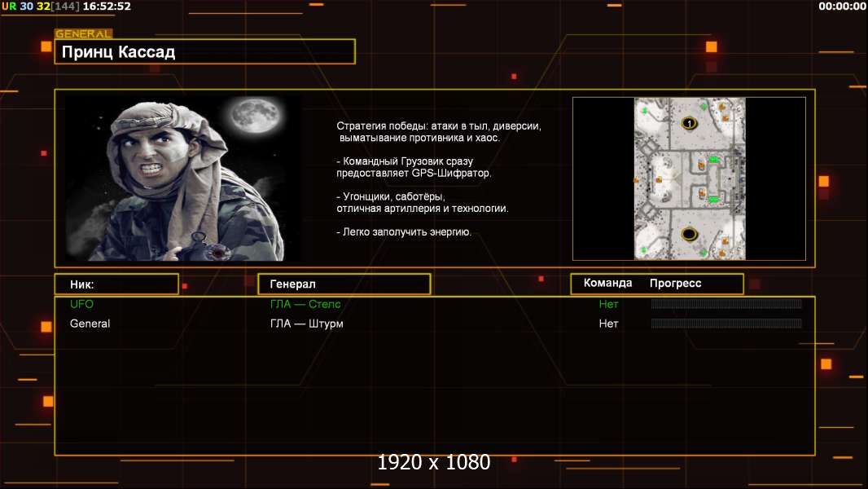Screen dimensions: 868x489
Task: Click the Прогресс column header
Action: click(x=675, y=284)
